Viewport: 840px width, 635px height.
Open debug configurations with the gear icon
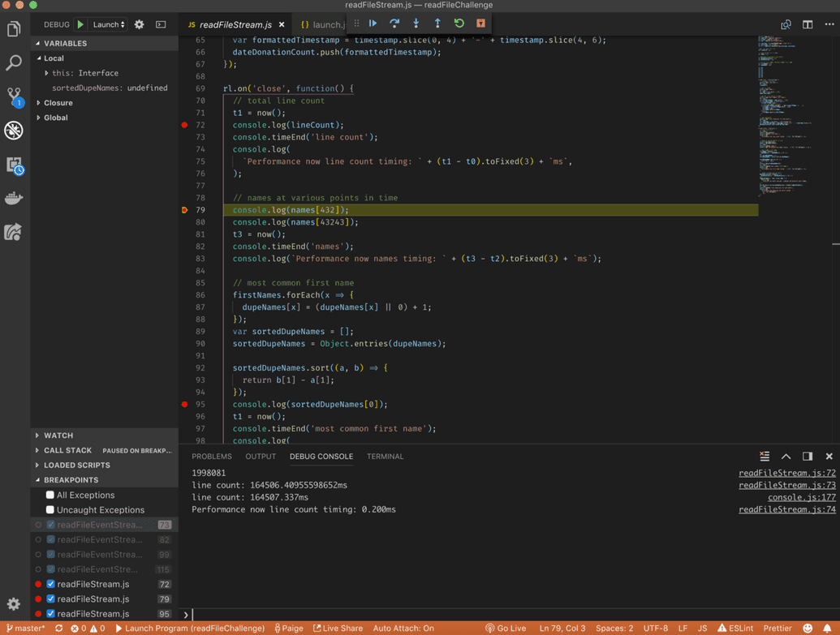137,24
